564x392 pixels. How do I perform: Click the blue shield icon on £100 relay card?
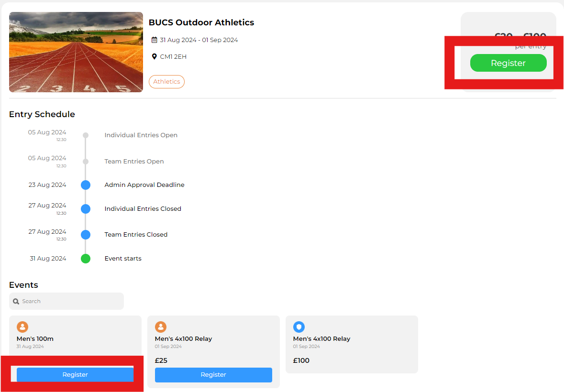pyautogui.click(x=299, y=327)
